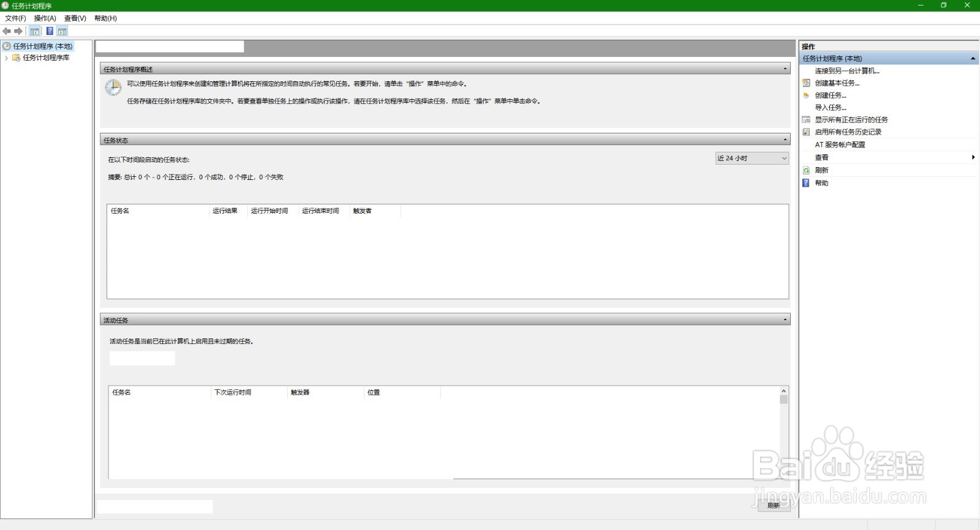Sort by 运行结束时间 column
The width and height of the screenshot is (980, 530).
324,211
